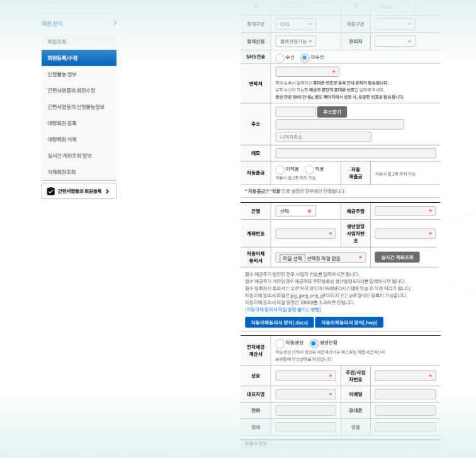Focus the 생년월일 사업자번호 field
Image resolution: width=476 pixels, height=458 pixels.
click(x=405, y=234)
